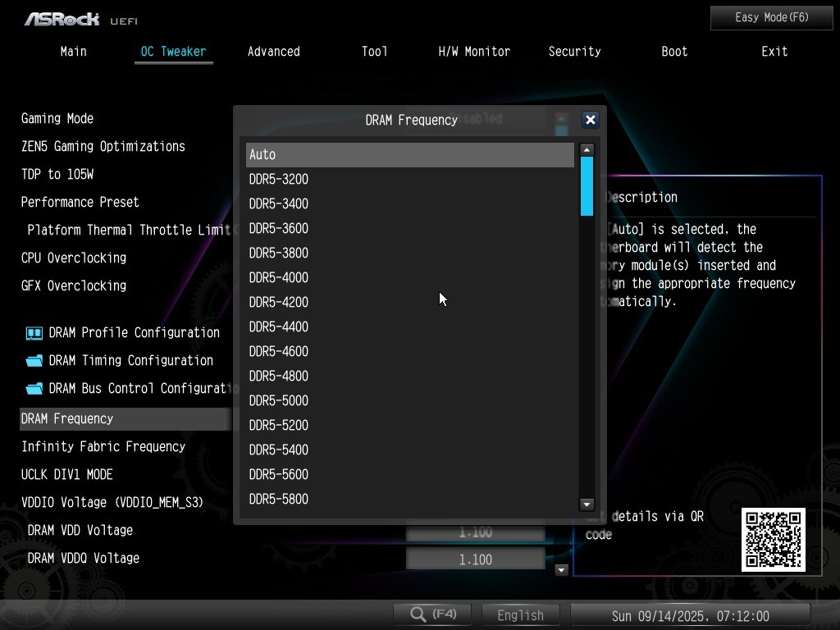Click the main page scroll-down arrow
Screen dimensions: 840x630
tap(562, 570)
